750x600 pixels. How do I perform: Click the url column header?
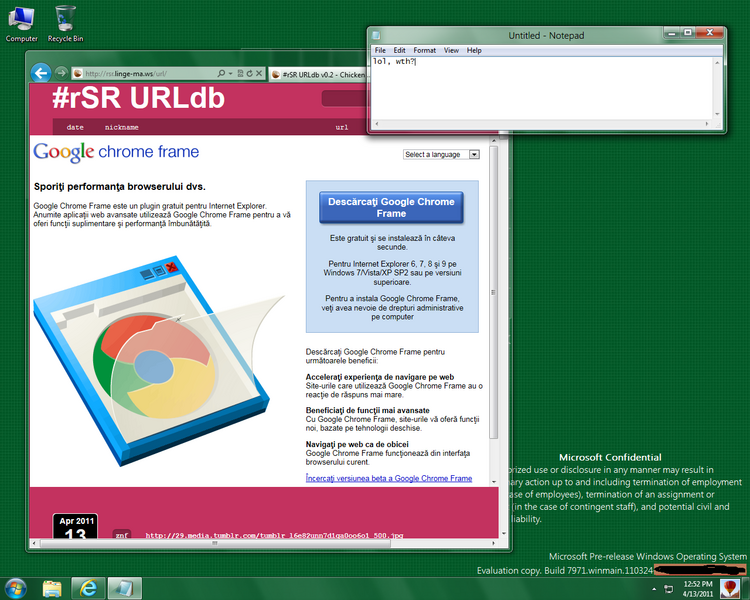342,127
